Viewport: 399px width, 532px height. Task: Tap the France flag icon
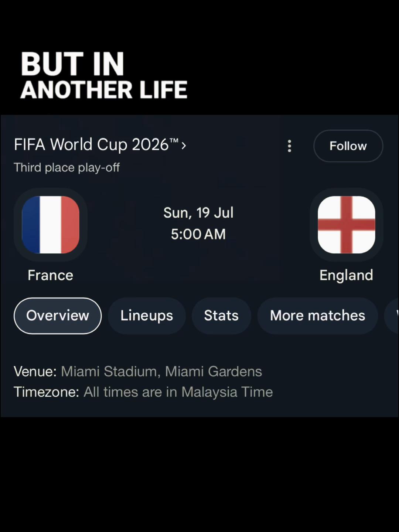(x=51, y=225)
